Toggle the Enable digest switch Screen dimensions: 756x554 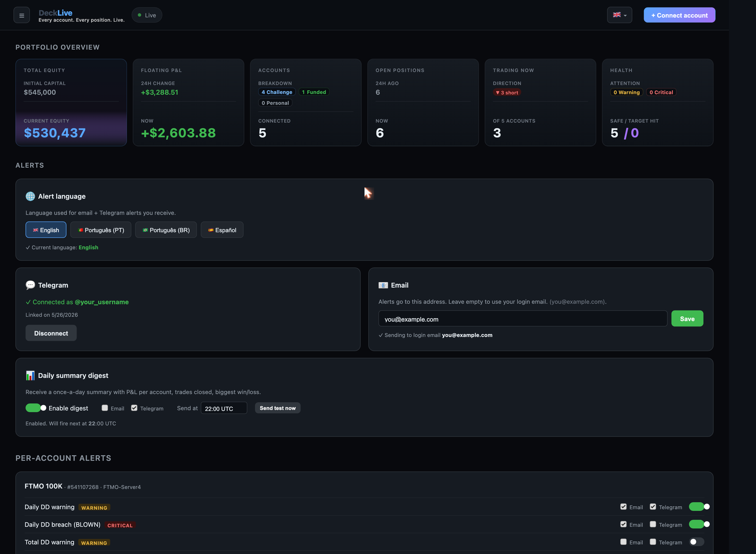36,408
